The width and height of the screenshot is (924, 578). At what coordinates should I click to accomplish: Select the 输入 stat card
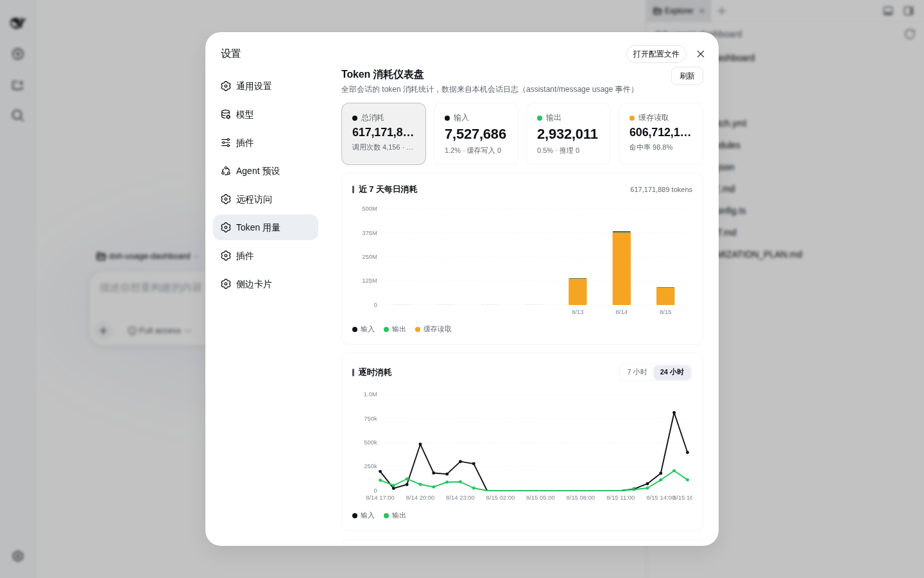tap(476, 134)
